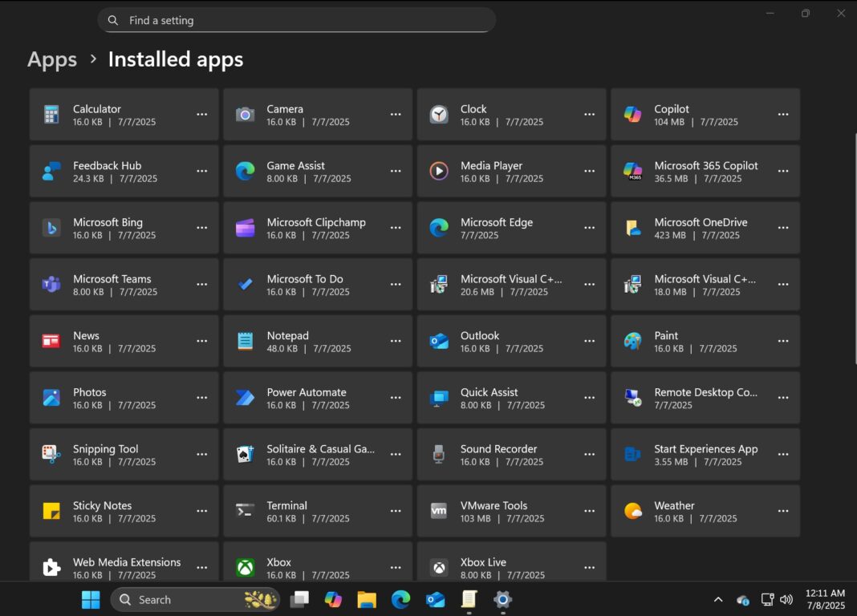Image resolution: width=857 pixels, height=616 pixels.
Task: Expand hidden icons in the system tray
Action: click(x=718, y=599)
